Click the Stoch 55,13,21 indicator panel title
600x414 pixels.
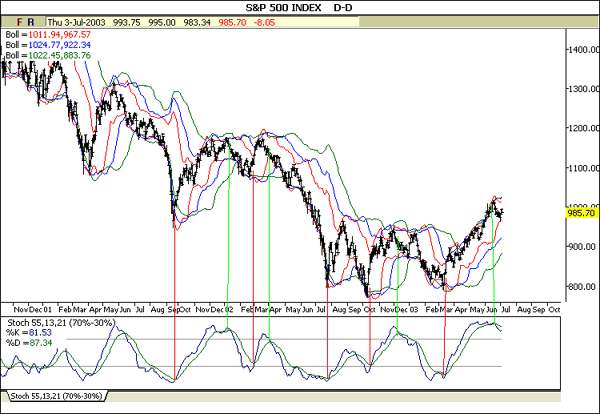coord(61,323)
